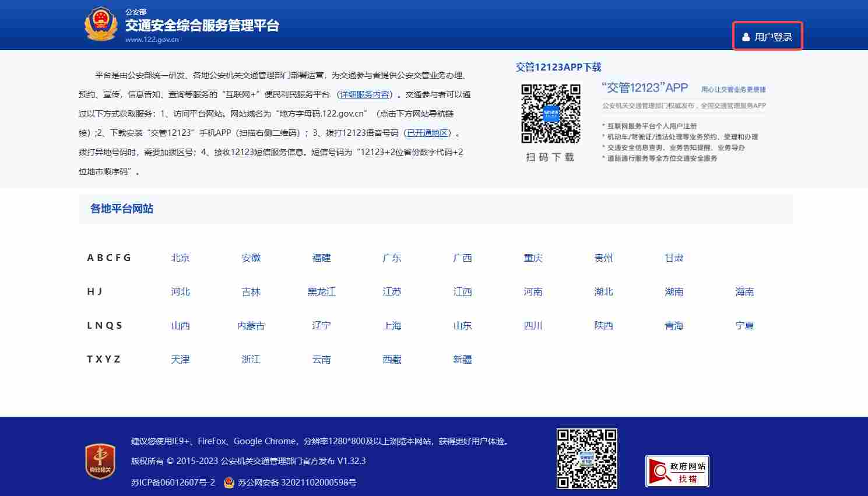Click the QR code in the footer
868x496 pixels.
point(586,459)
